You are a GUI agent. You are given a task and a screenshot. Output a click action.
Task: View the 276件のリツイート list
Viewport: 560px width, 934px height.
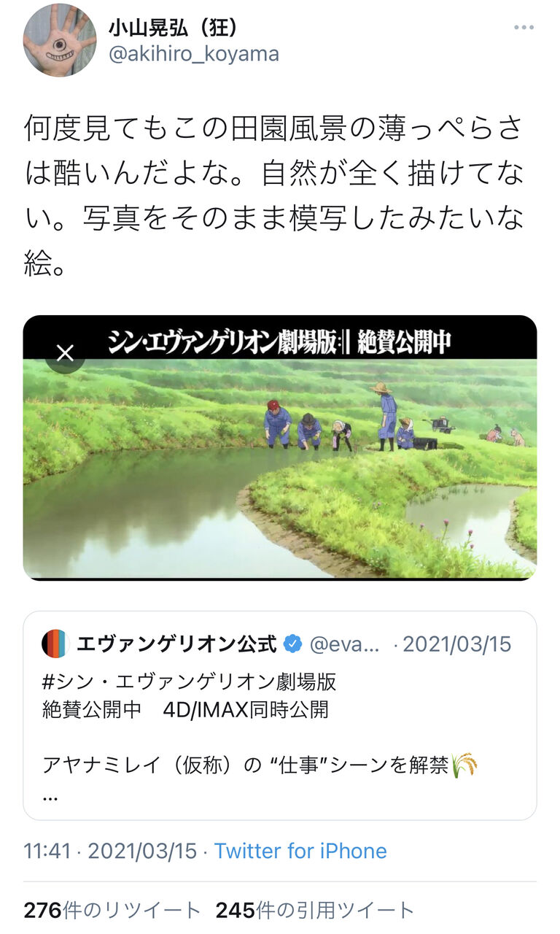(112, 910)
